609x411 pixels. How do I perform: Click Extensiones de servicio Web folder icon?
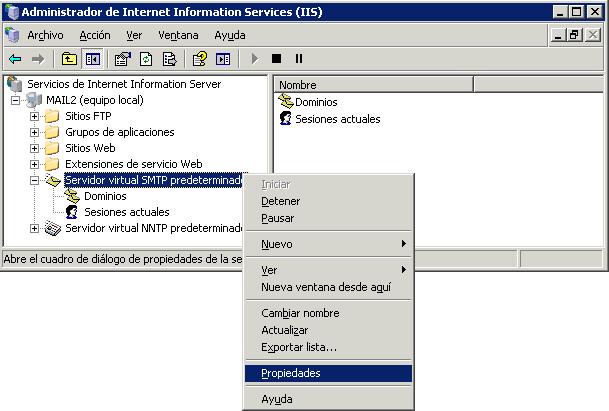pos(52,164)
